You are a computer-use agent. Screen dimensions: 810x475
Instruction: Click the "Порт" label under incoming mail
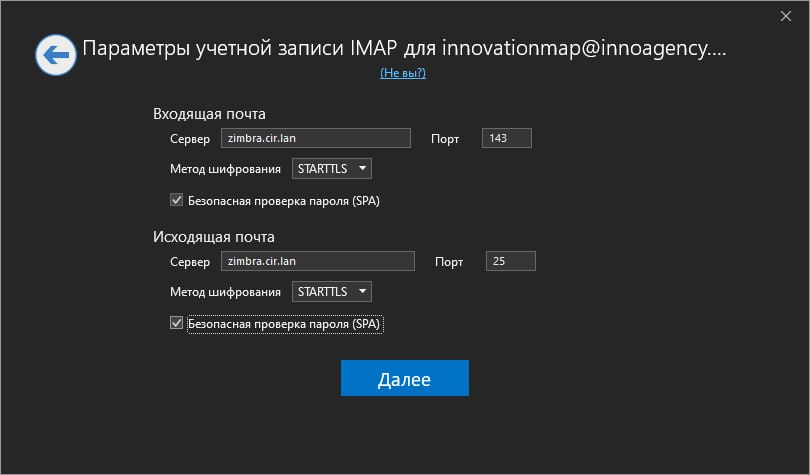[445, 139]
